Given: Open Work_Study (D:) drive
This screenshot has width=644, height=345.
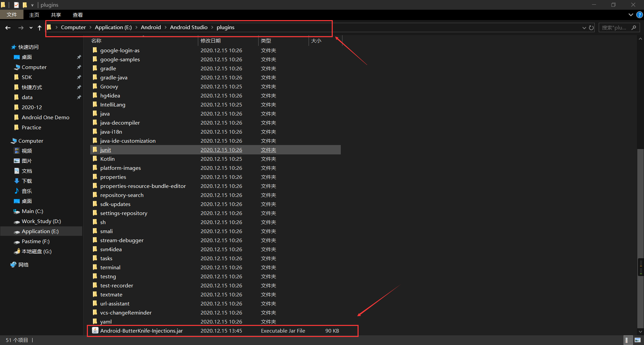Looking at the screenshot, I should tap(41, 221).
